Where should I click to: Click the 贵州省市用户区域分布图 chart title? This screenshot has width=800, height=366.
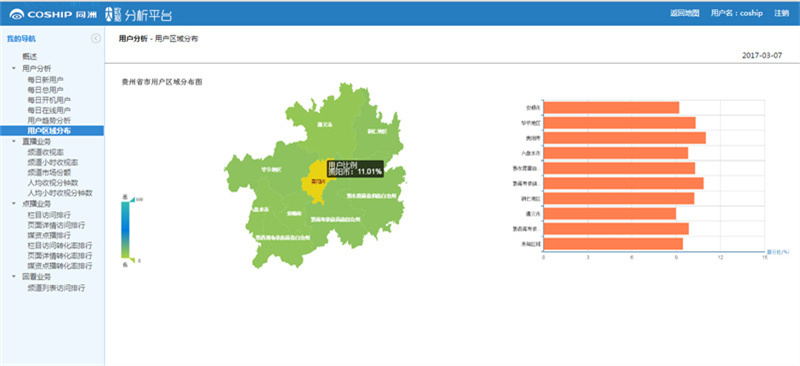coord(162,82)
